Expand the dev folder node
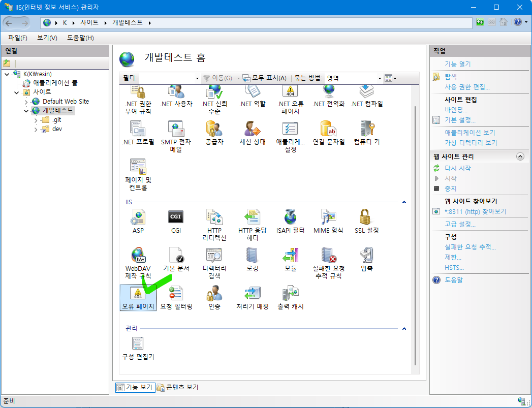532x408 pixels. click(x=36, y=129)
